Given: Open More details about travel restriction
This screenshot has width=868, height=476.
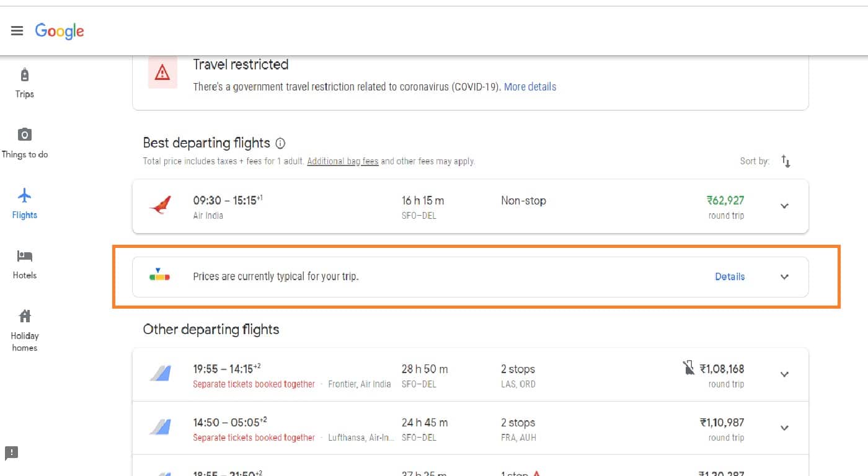Looking at the screenshot, I should pos(530,87).
